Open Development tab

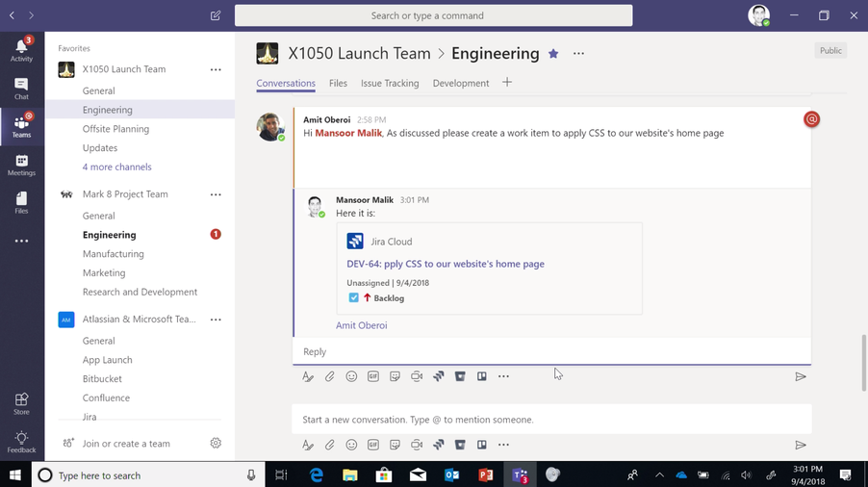461,83
